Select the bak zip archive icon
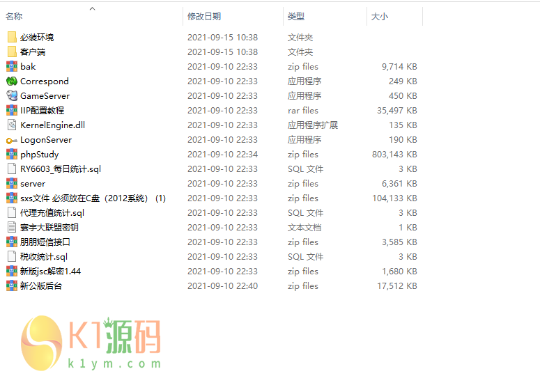The height and width of the screenshot is (392, 540). tap(12, 66)
